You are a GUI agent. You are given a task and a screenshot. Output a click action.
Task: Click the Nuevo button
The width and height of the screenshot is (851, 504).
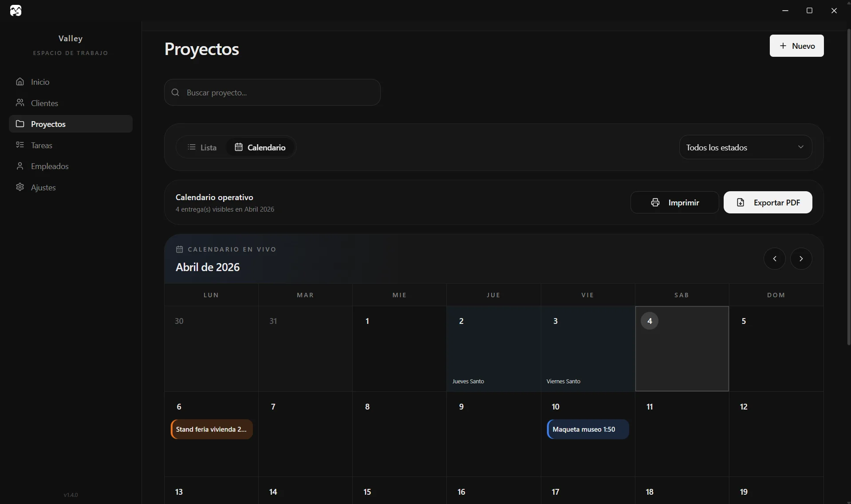click(x=796, y=46)
